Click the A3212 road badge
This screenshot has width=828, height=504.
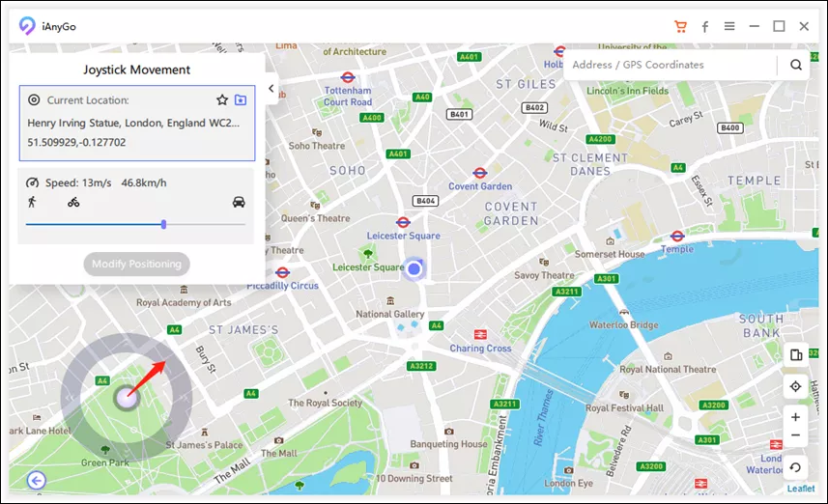point(421,366)
